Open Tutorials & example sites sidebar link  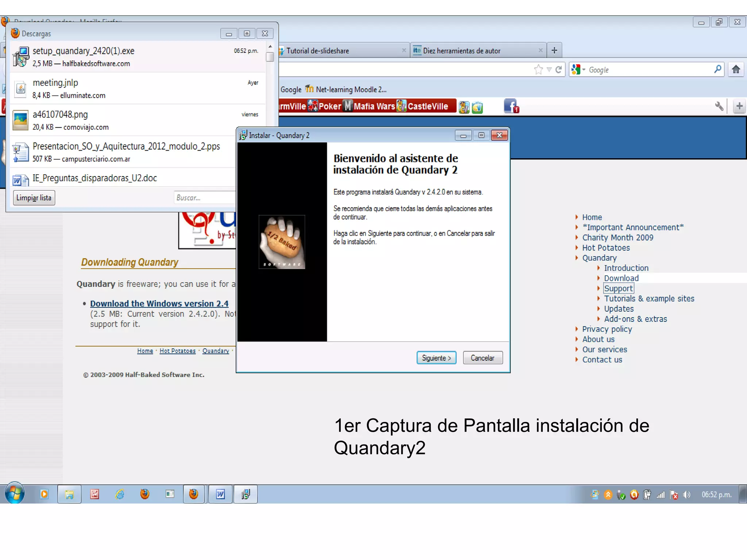click(x=649, y=299)
